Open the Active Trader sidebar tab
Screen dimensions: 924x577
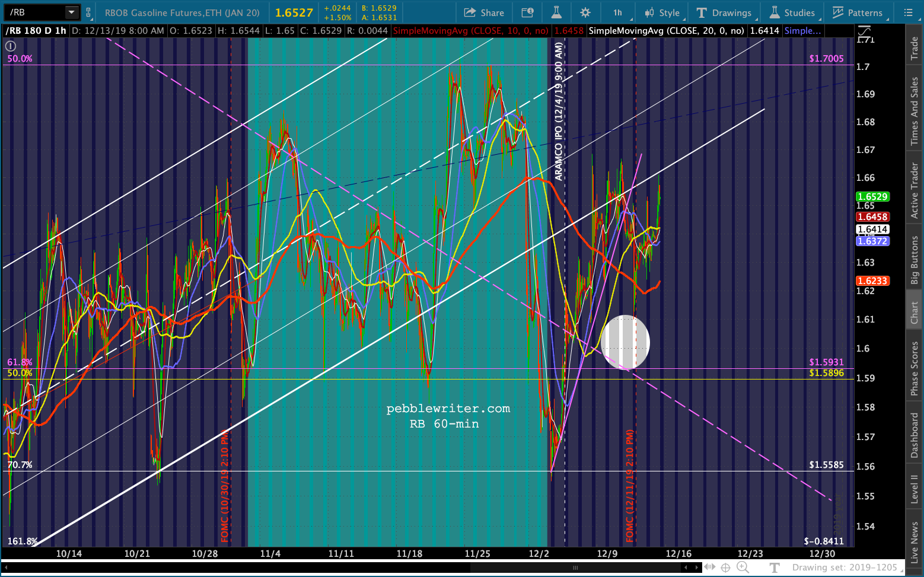(x=915, y=190)
